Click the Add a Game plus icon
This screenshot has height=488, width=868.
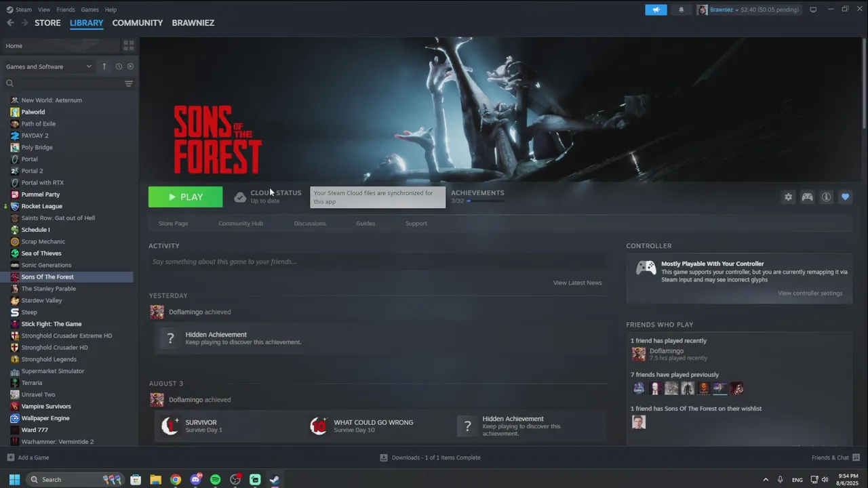(x=10, y=457)
